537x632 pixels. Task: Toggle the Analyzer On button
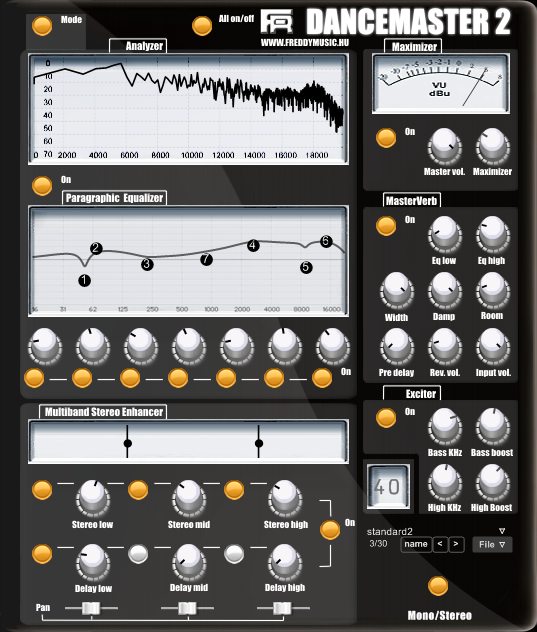tap(42, 186)
